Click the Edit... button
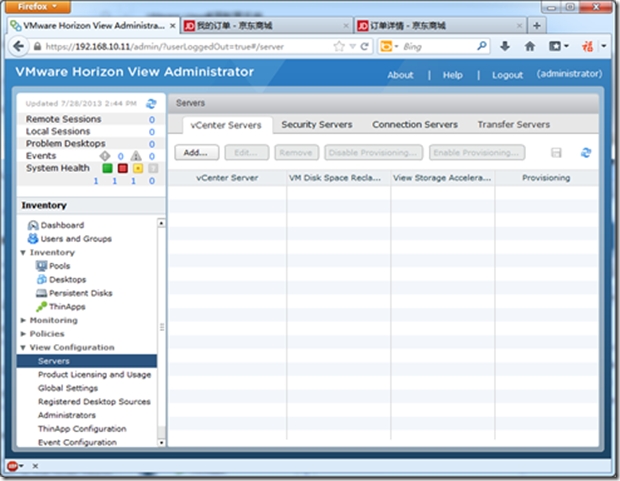The height and width of the screenshot is (481, 620). click(247, 153)
